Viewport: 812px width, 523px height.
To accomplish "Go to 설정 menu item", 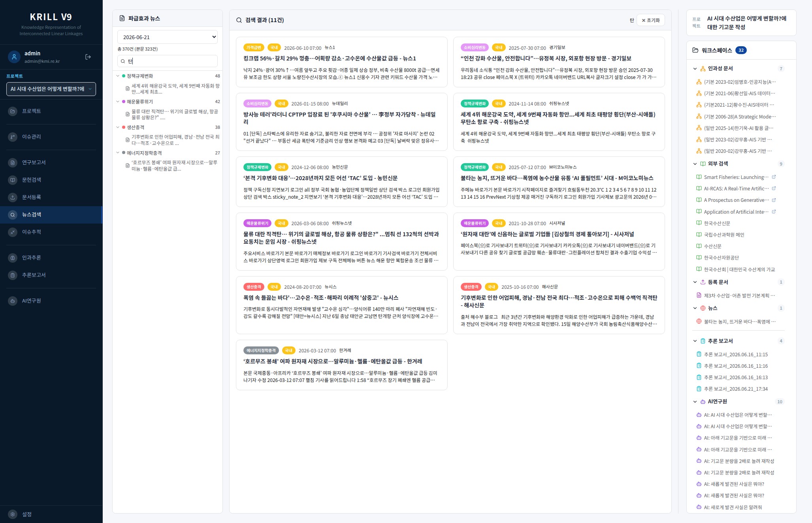I will 51,514.
